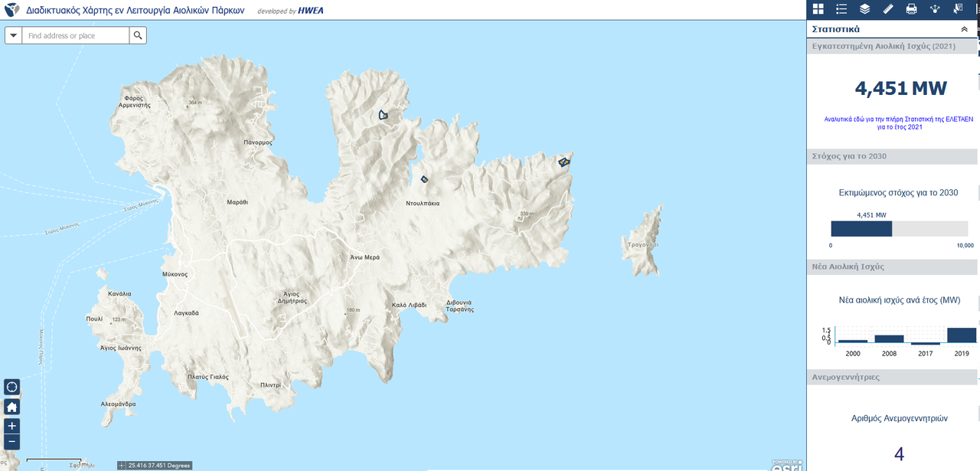980x471 pixels.
Task: Click the My Location crosshair button
Action: [11, 387]
